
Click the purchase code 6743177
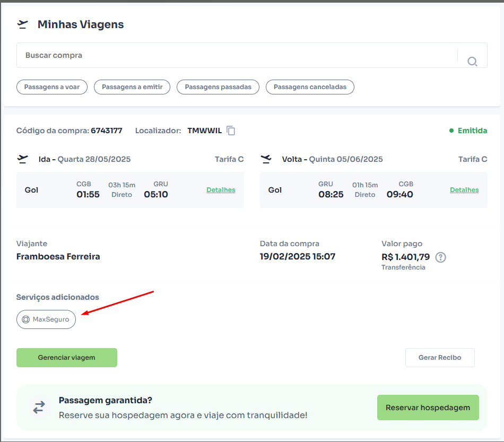click(x=107, y=131)
